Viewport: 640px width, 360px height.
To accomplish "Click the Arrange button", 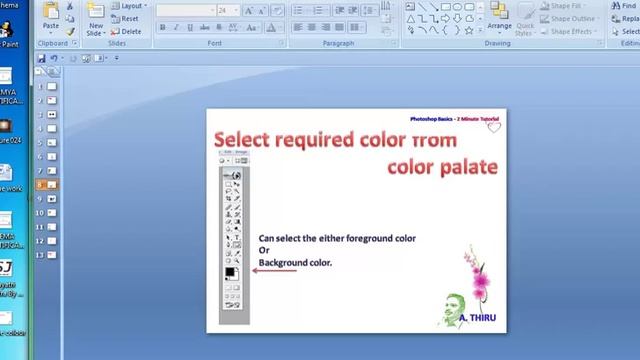I will [x=499, y=17].
